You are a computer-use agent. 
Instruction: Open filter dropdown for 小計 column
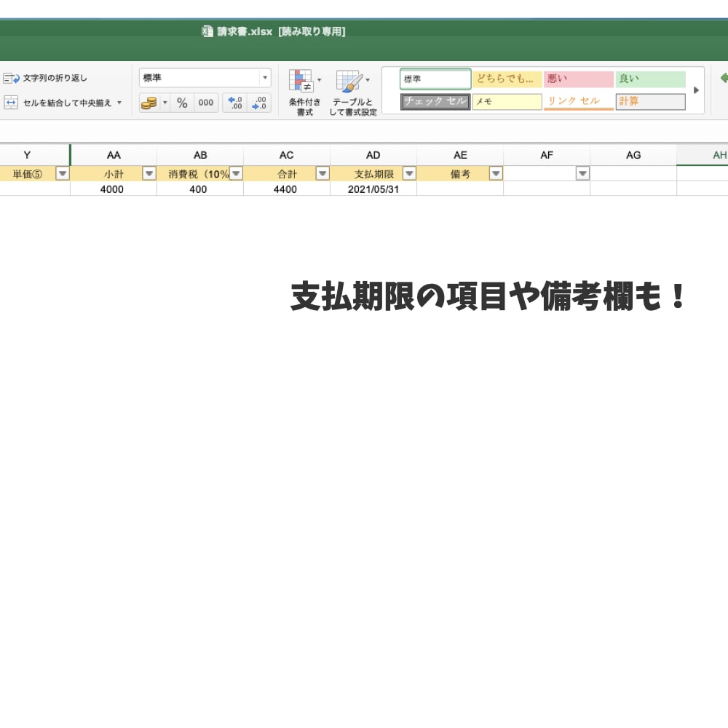(x=149, y=174)
